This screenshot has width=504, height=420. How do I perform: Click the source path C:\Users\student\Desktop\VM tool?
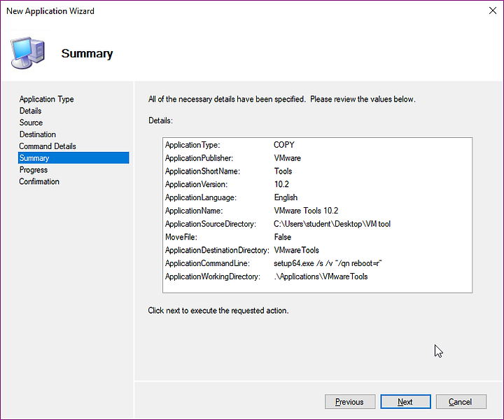[332, 224]
